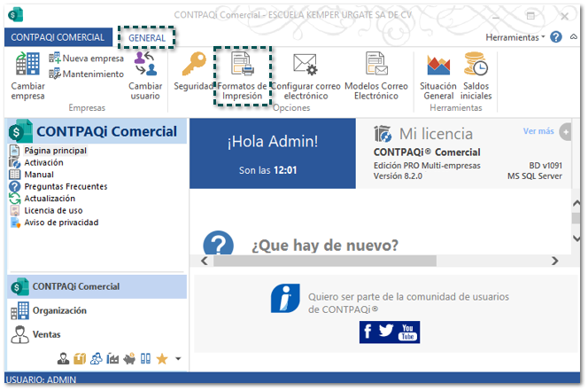Screen dimensions: 588x391
Task: Click the vertical scrollbar up arrow
Action: click(576, 203)
